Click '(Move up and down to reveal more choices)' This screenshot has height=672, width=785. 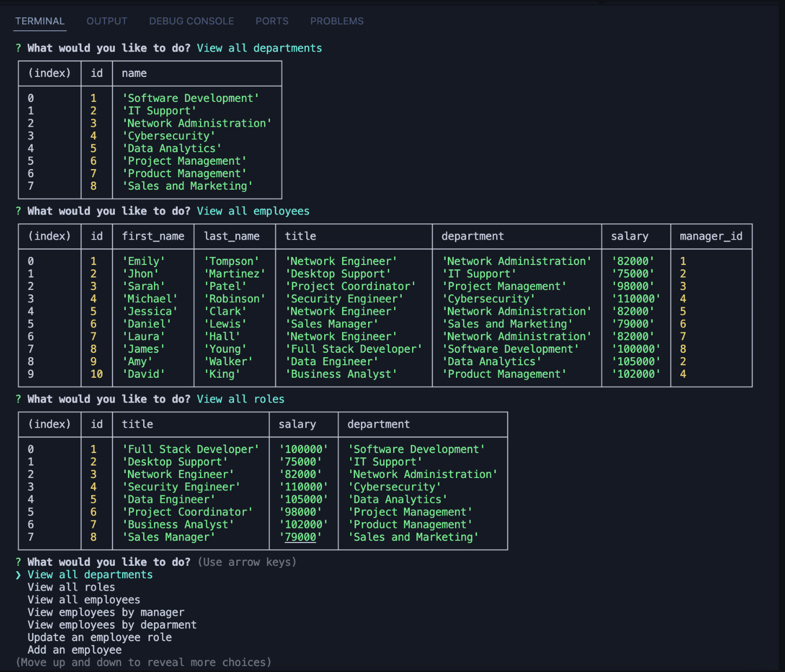coord(144,662)
